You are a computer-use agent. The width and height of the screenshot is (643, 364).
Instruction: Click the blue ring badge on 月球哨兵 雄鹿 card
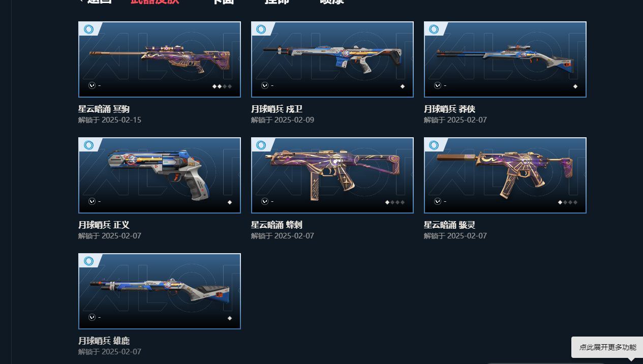(88, 261)
